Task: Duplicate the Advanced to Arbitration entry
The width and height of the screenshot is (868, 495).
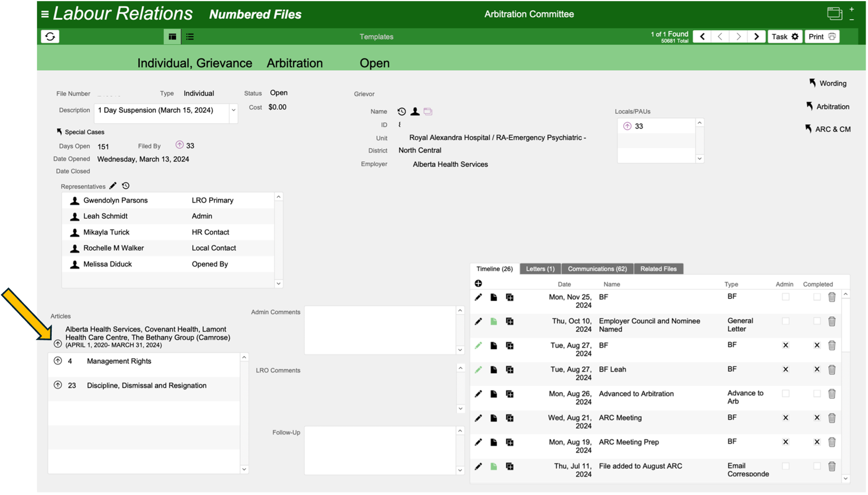Action: point(510,394)
